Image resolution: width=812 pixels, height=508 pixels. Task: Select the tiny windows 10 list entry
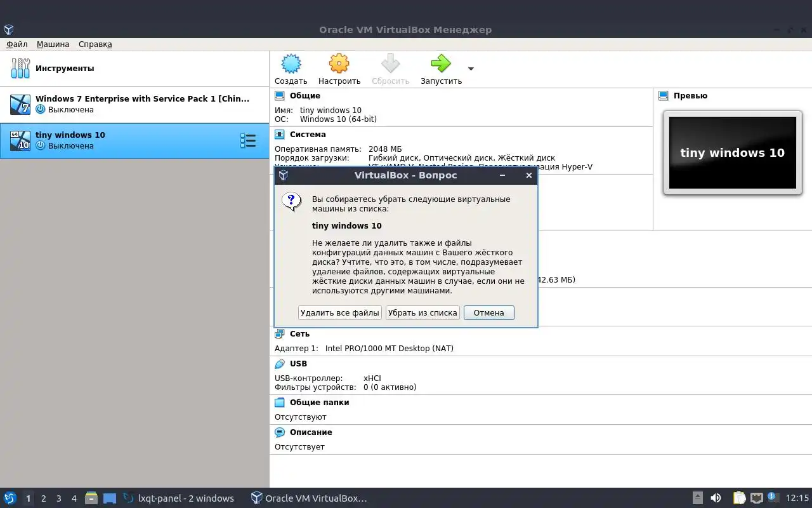(134, 140)
